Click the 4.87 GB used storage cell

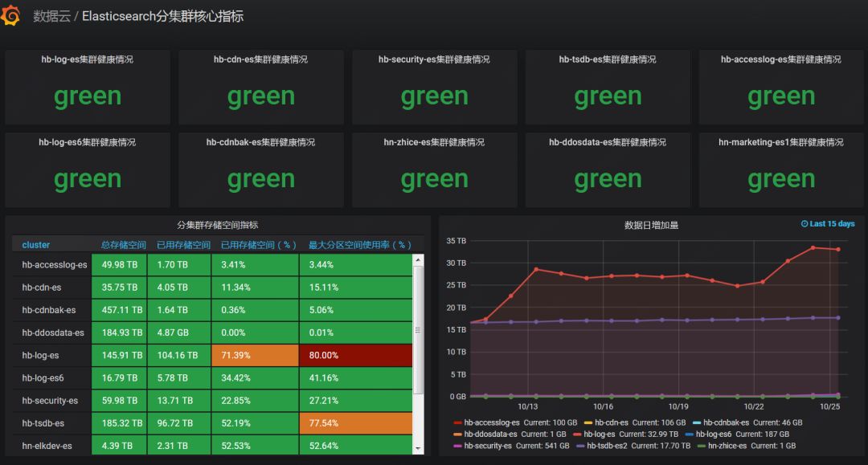pos(178,332)
